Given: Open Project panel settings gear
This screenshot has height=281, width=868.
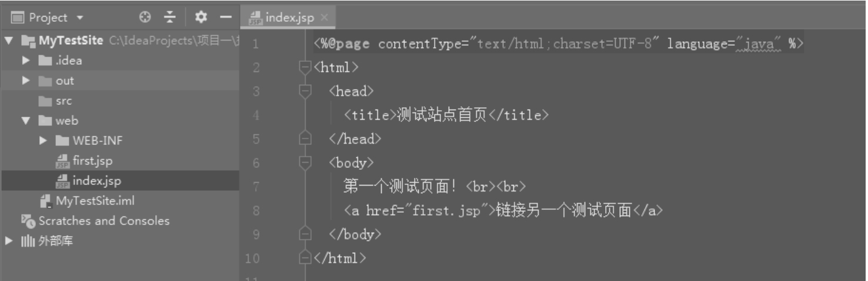Looking at the screenshot, I should (201, 18).
